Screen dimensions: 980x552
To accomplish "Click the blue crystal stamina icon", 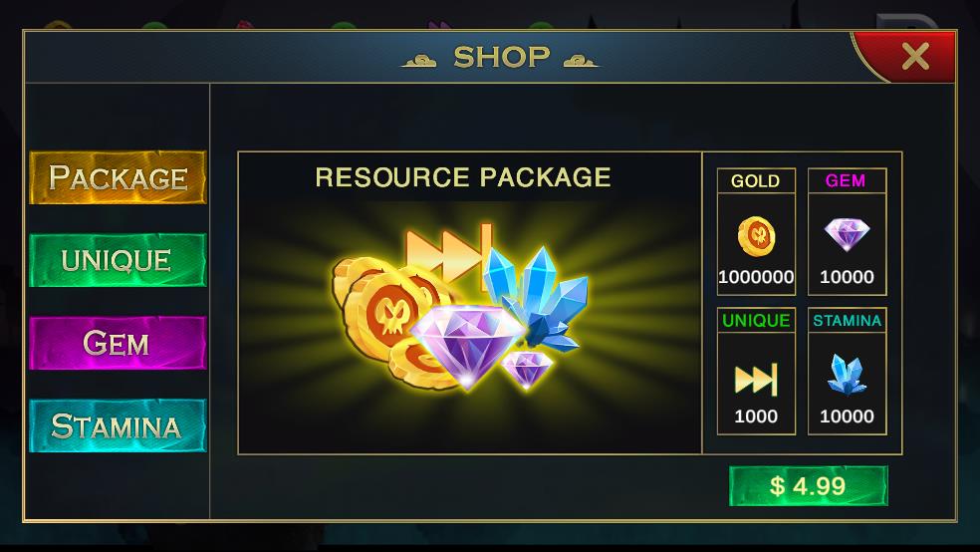I will [847, 375].
